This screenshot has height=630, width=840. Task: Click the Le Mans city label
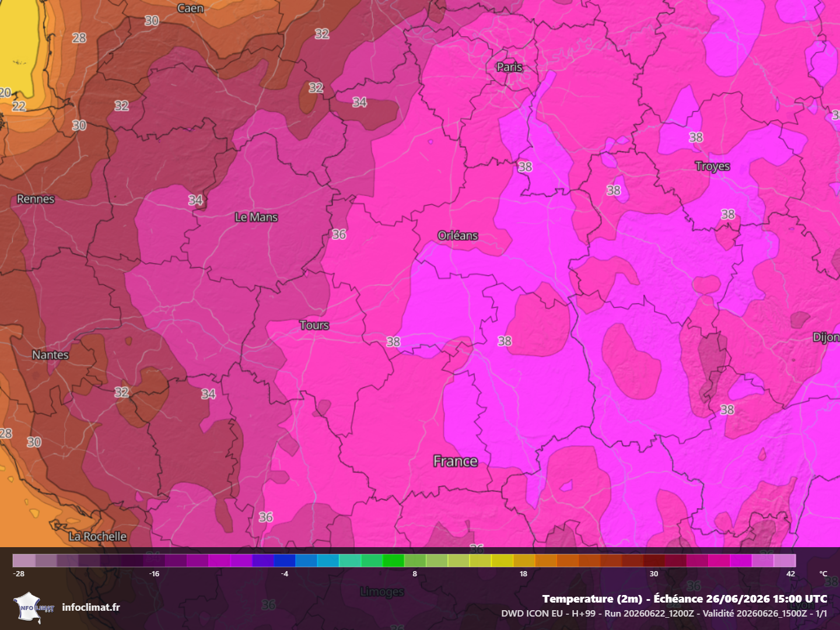256,217
